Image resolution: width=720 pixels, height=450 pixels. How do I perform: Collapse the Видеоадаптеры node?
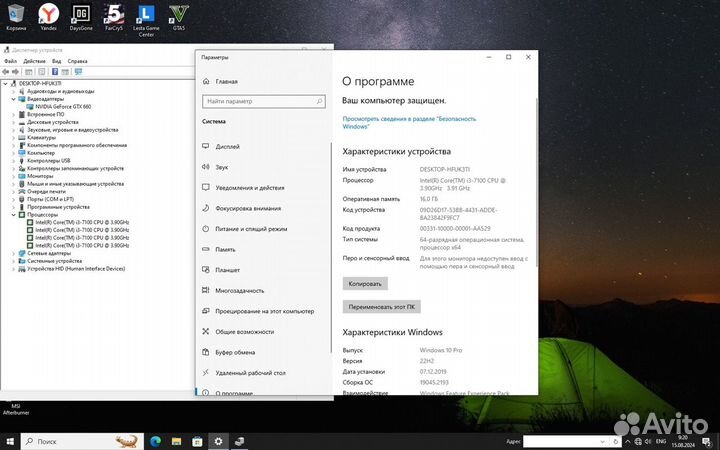click(x=13, y=99)
